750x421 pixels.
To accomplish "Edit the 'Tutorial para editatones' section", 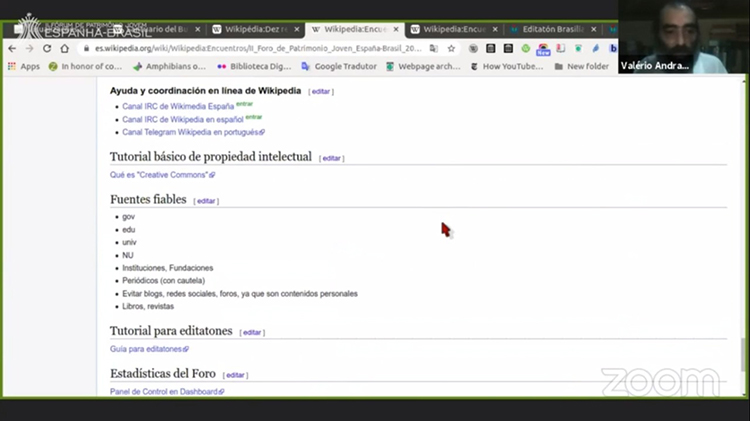I will 252,332.
